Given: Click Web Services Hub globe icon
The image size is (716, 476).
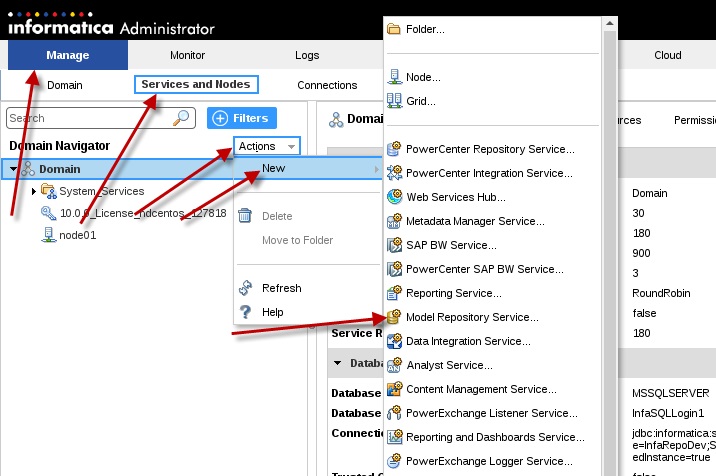Looking at the screenshot, I should (394, 197).
